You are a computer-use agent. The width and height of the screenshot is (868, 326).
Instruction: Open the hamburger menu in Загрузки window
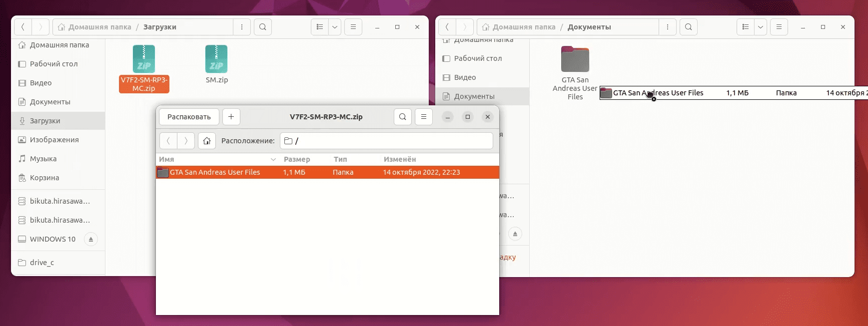(353, 27)
